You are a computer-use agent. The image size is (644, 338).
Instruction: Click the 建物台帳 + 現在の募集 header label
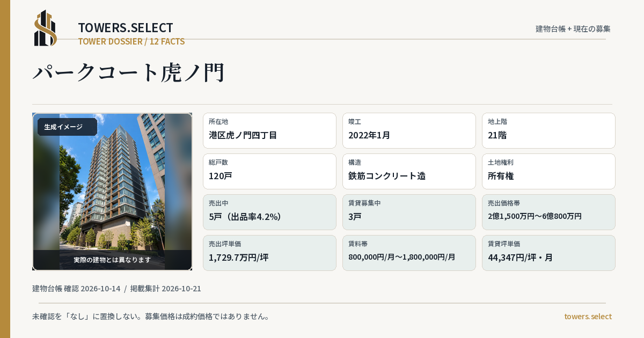(573, 29)
